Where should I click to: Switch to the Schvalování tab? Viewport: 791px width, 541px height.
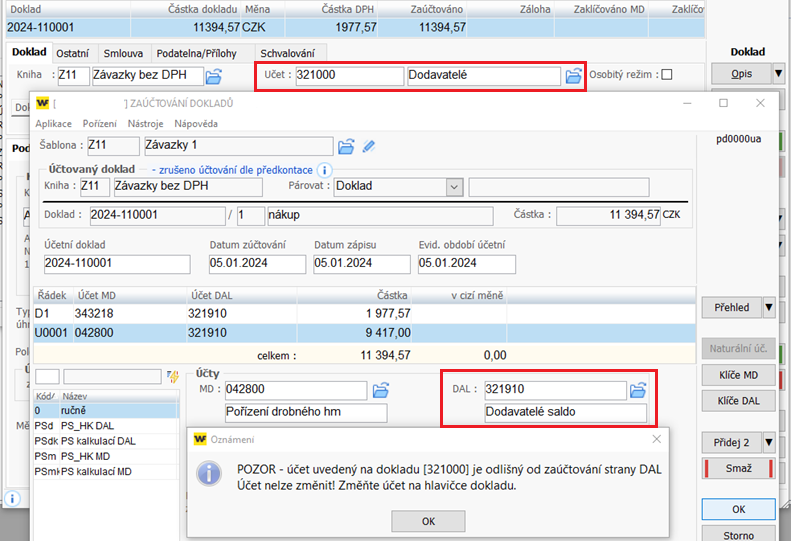pyautogui.click(x=287, y=53)
